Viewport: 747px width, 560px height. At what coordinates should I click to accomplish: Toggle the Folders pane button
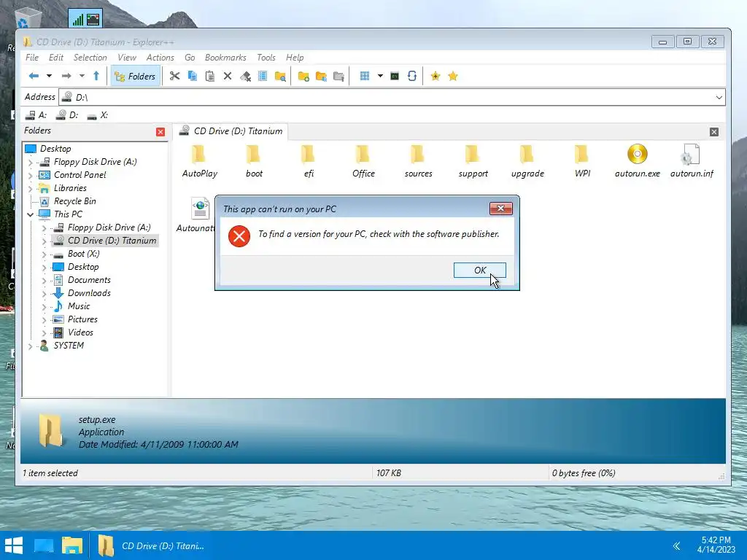135,76
